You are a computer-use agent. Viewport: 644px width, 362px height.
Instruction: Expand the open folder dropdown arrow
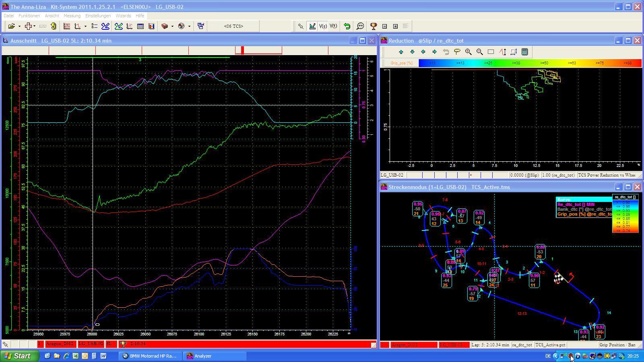[x=19, y=26]
